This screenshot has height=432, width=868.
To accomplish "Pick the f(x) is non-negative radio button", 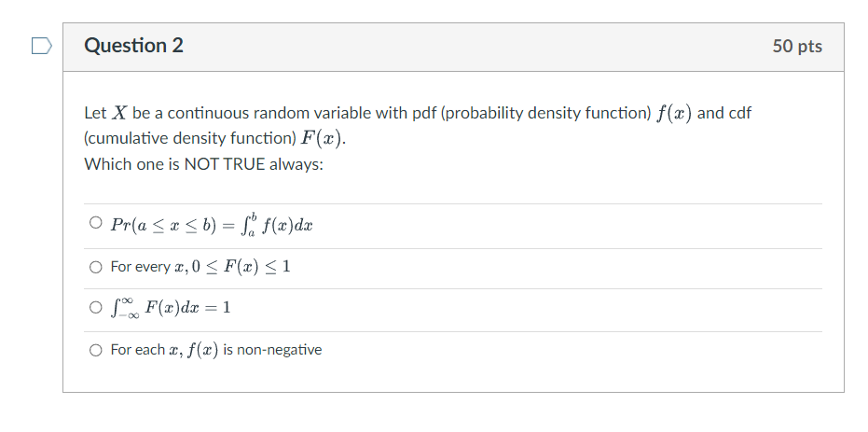I will (x=96, y=350).
